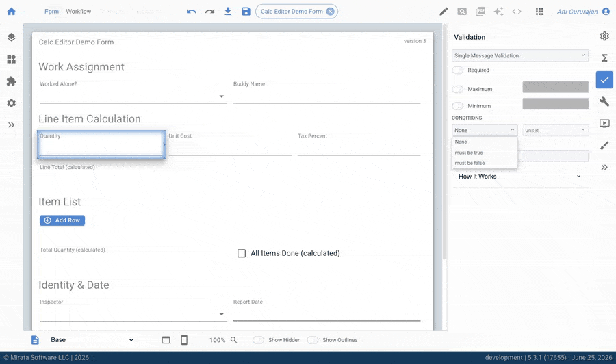The height and width of the screenshot is (364, 616).
Task: Switch to the Workflow tab
Action: 79,12
